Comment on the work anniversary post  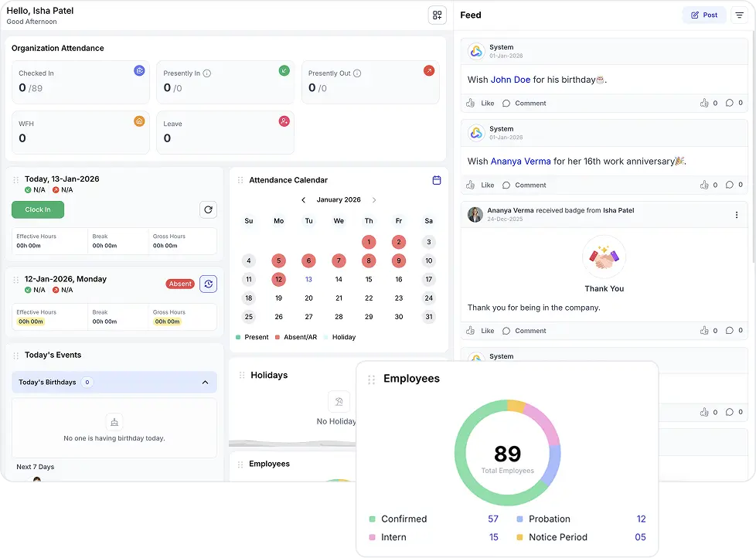524,185
